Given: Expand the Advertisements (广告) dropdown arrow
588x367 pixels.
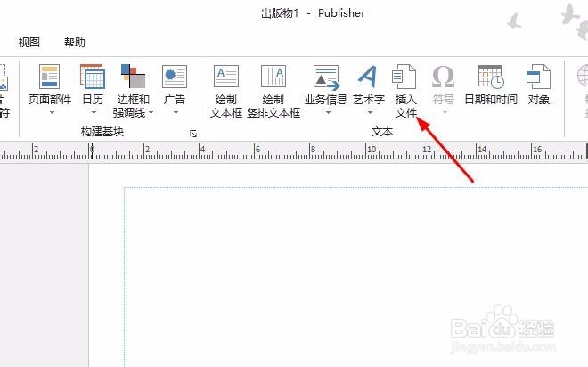Looking at the screenshot, I should point(176,112).
